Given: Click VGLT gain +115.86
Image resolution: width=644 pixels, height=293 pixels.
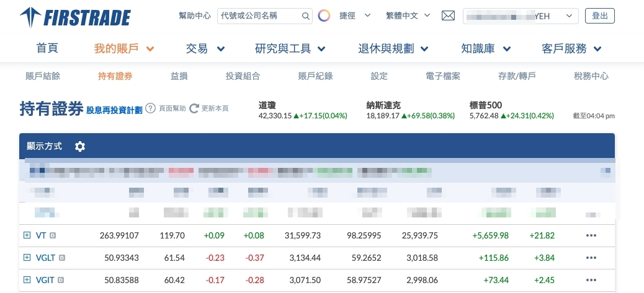Looking at the screenshot, I should pyautogui.click(x=494, y=258).
